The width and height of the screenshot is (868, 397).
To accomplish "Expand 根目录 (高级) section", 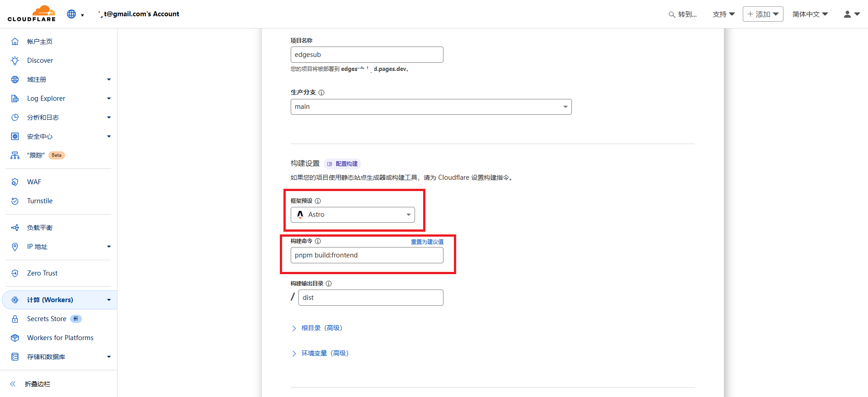I will [321, 328].
